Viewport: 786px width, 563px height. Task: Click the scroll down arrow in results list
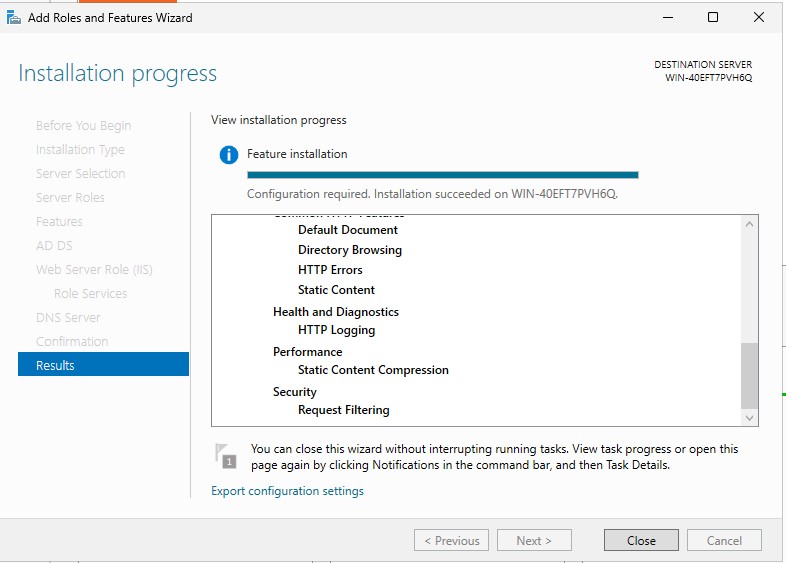tap(750, 417)
